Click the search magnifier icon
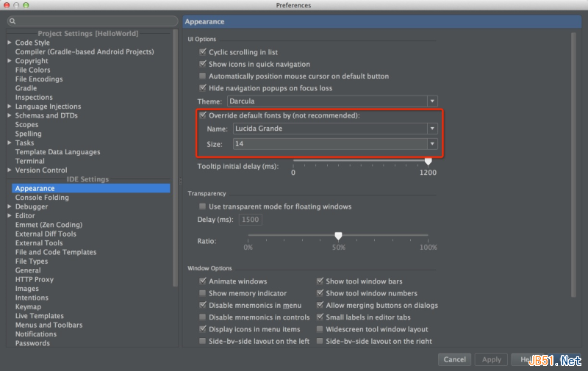 coord(13,21)
